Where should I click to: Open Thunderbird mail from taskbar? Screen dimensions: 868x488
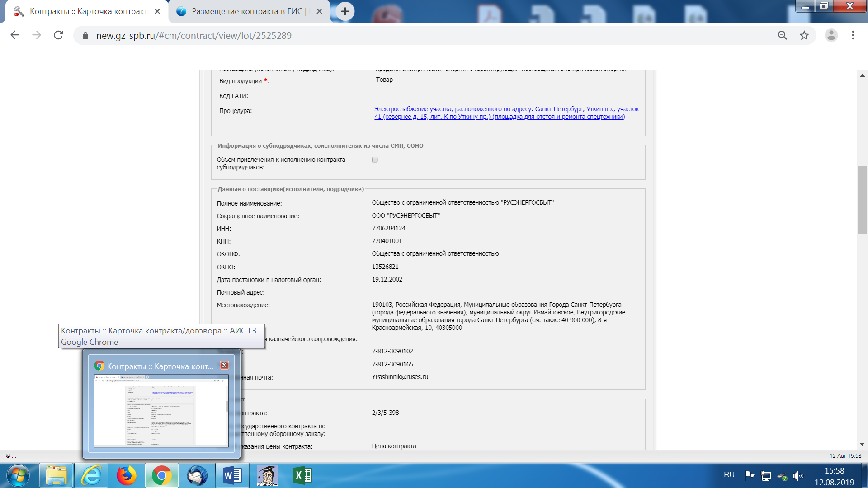[x=197, y=475]
